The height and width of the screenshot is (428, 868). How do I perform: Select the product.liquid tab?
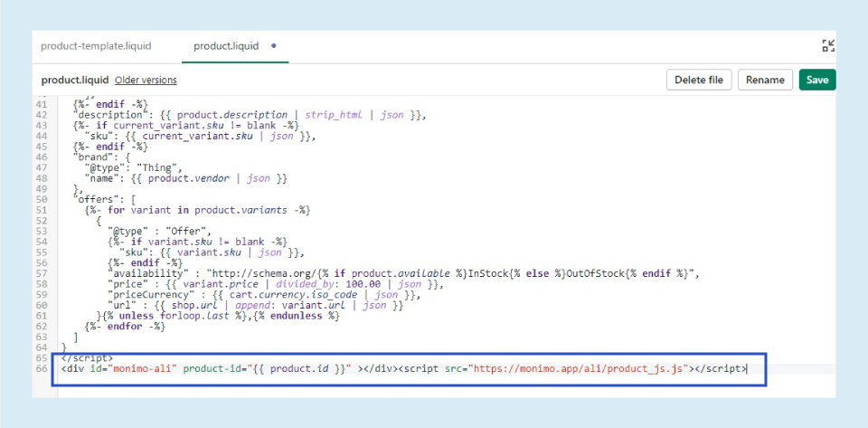pyautogui.click(x=226, y=46)
